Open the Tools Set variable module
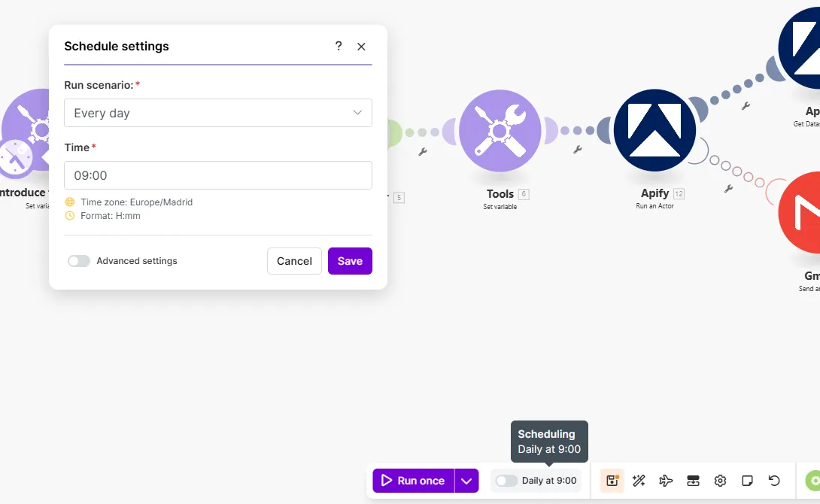The image size is (820, 504). [x=500, y=130]
